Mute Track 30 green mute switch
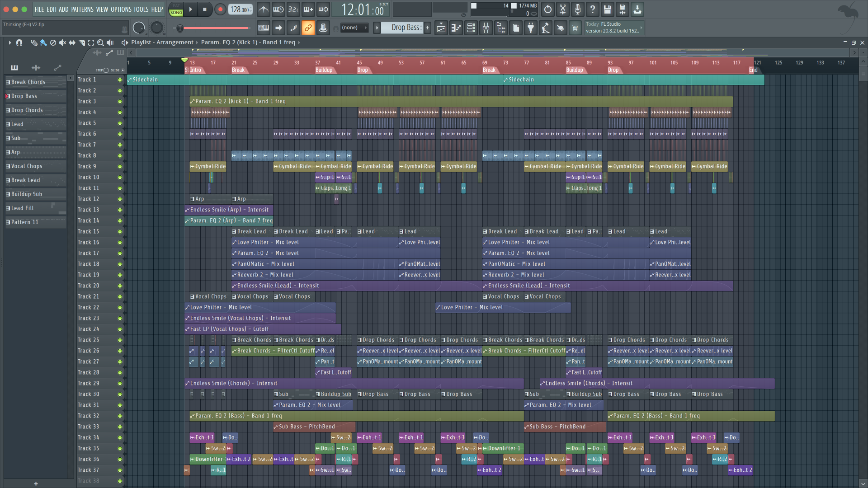 (120, 394)
